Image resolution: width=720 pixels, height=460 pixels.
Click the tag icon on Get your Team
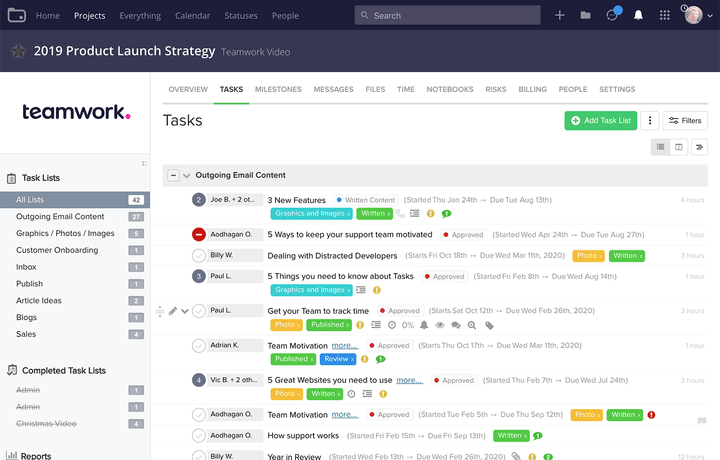[x=489, y=325]
